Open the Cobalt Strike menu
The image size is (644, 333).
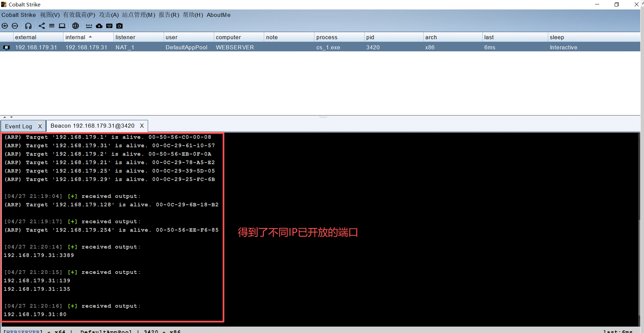tap(19, 15)
